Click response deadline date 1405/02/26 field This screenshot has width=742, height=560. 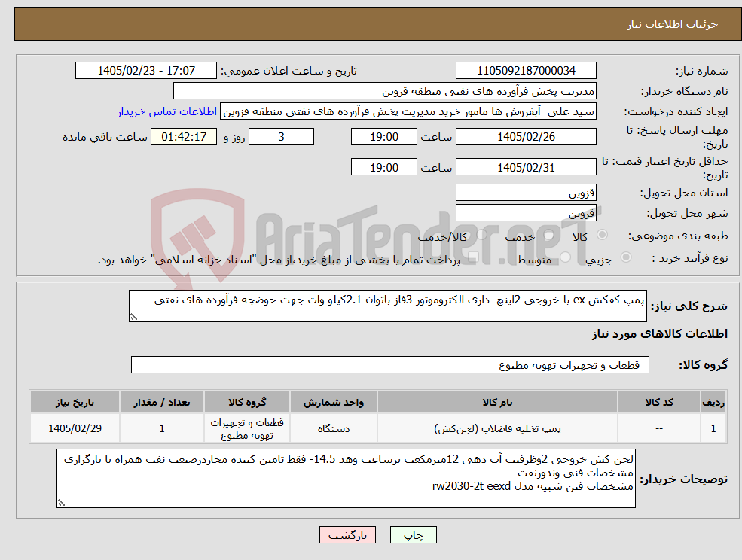tap(526, 137)
